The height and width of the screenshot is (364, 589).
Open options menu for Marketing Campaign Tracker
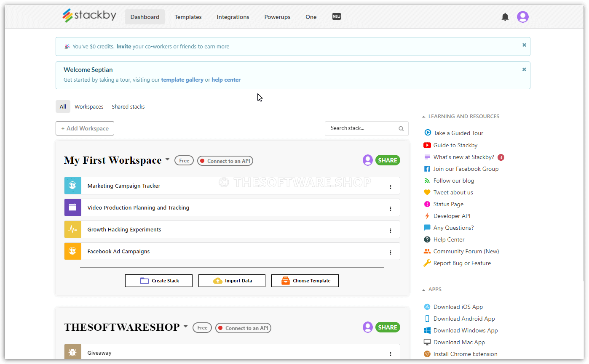pyautogui.click(x=391, y=187)
